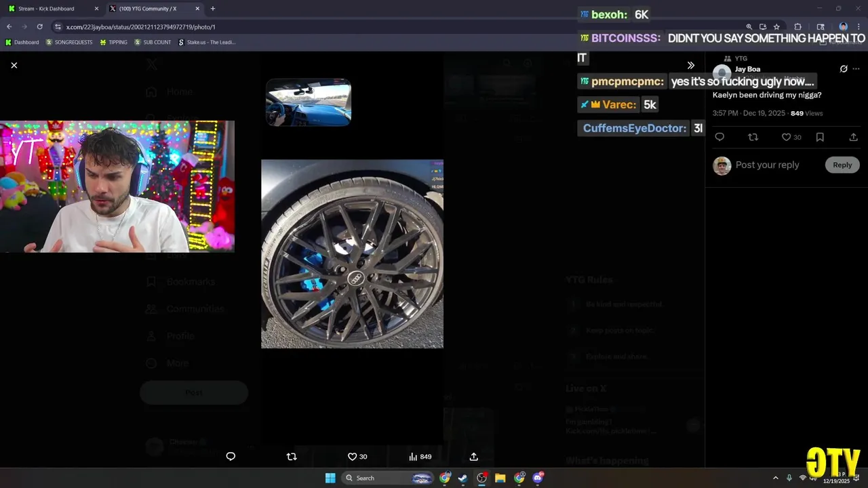The width and height of the screenshot is (868, 488).
Task: Expand the hidden system tray icons chevron
Action: (x=776, y=478)
